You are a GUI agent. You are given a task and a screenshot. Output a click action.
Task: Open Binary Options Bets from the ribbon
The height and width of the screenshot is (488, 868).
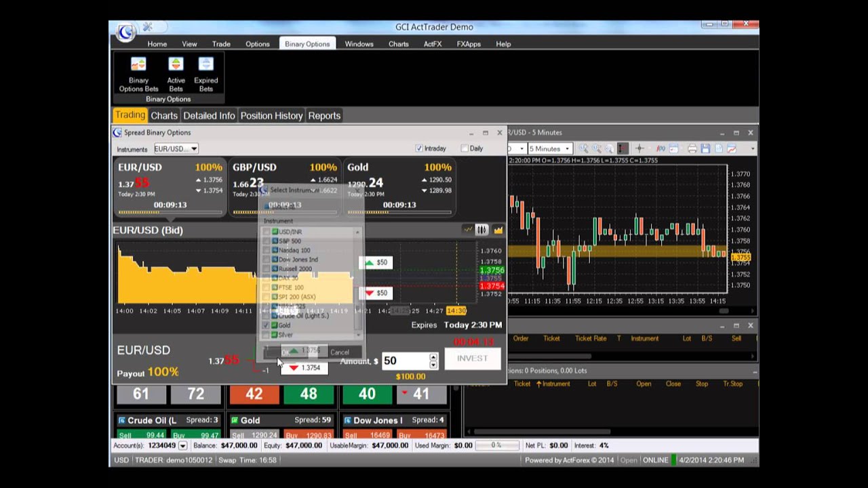(138, 74)
